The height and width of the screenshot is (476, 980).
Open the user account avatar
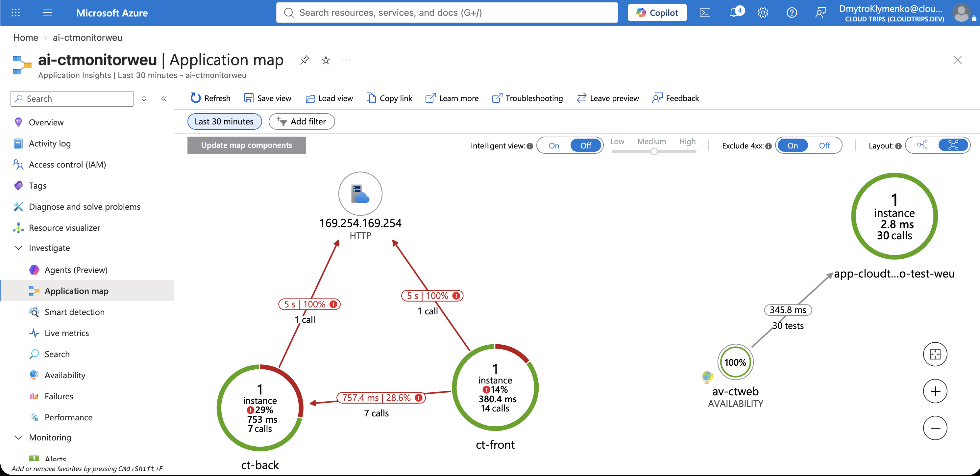coord(961,13)
